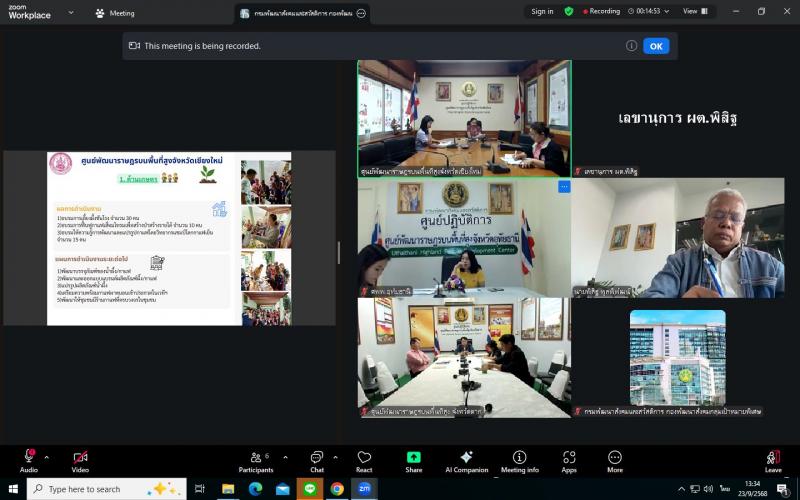Screen dimensions: 800x500
Task: Expand the Participants options caret
Action: (x=285, y=457)
